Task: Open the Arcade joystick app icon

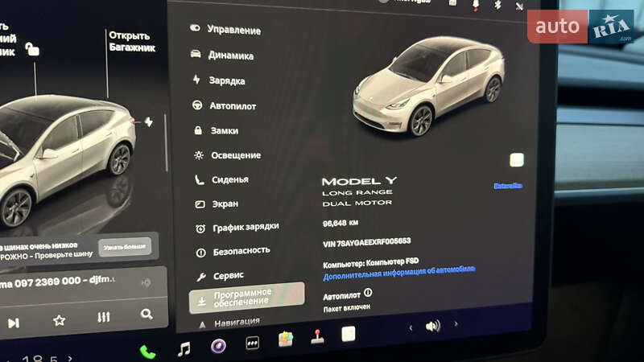Action: pos(317,336)
